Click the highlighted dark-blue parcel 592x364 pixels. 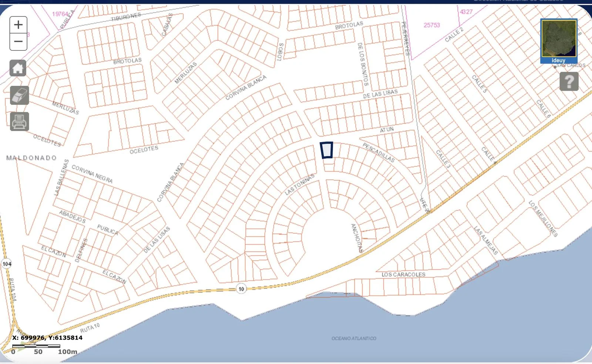pos(326,150)
